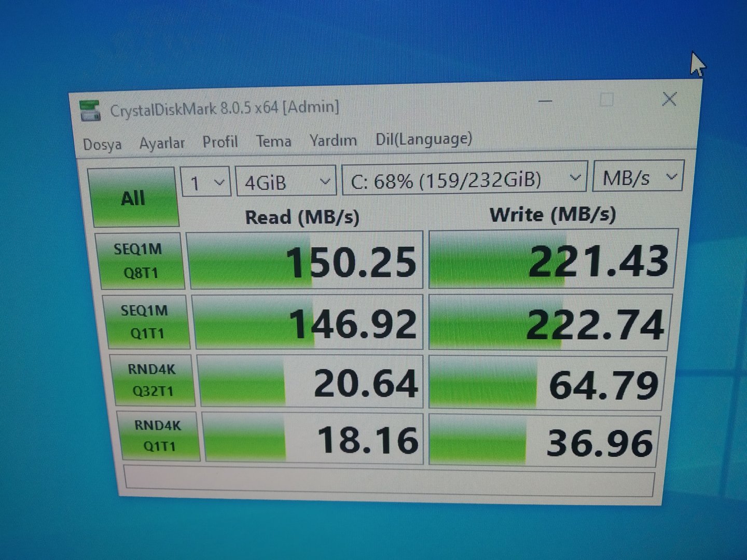Screen dimensions: 747x560
Task: Click the 18.16 random read result
Action: [314, 439]
